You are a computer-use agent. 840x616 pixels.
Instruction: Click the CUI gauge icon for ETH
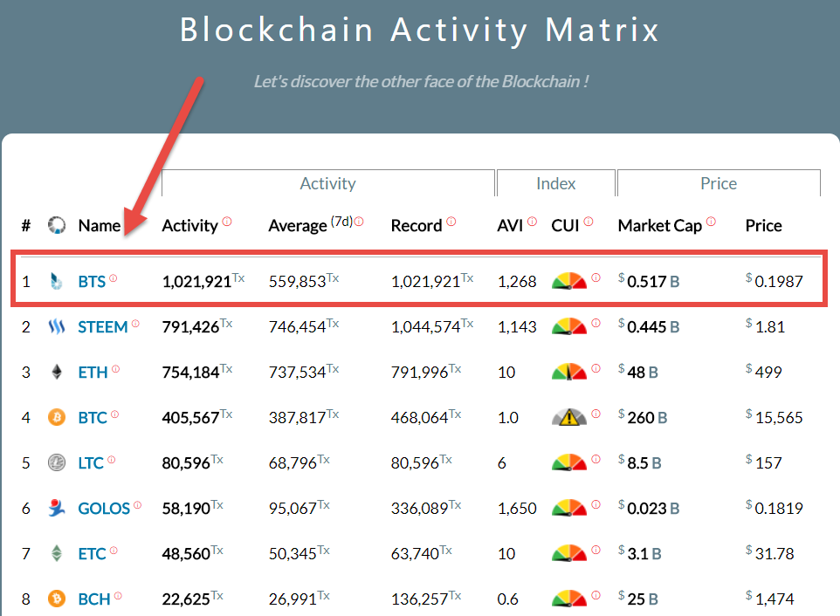coord(569,372)
